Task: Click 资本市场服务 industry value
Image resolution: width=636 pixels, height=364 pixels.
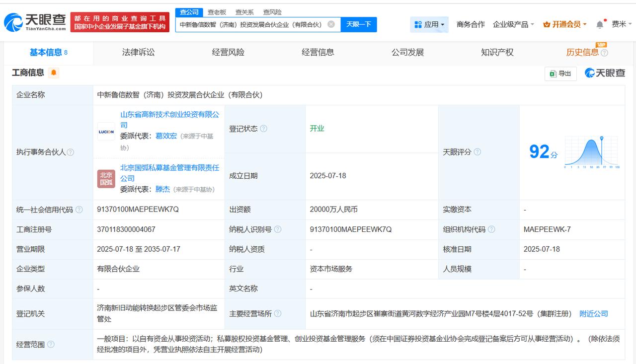Action: pos(331,269)
